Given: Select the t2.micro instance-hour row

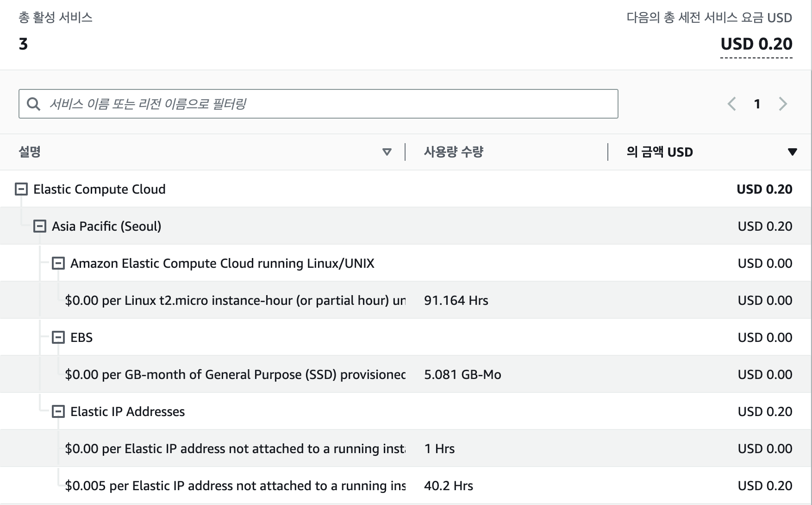Looking at the screenshot, I should click(x=406, y=300).
